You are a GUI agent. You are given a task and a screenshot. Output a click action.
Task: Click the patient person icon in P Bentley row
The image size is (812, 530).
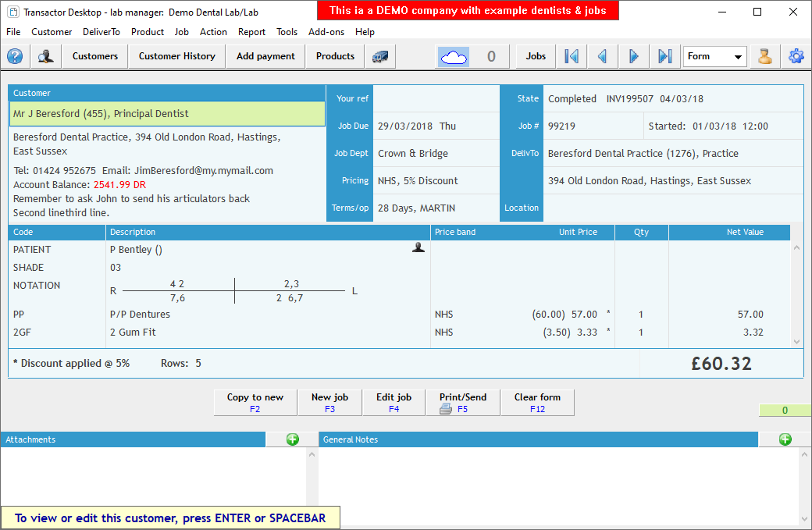(x=418, y=248)
